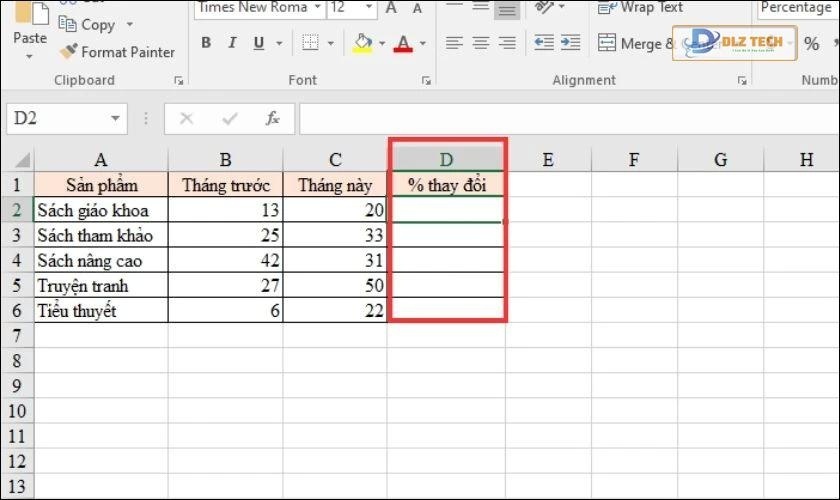Click the Format Painter tool
The image size is (840, 500).
[116, 52]
